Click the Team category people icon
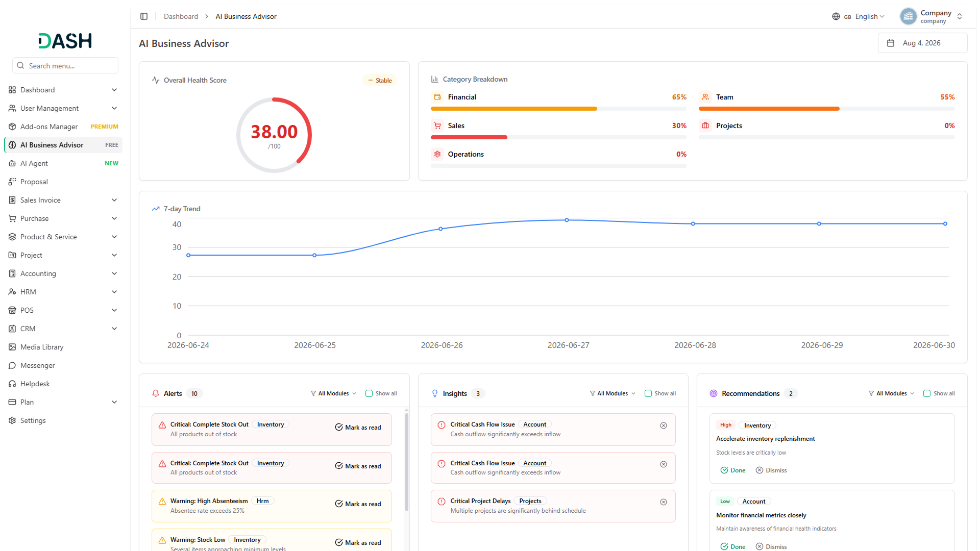The height and width of the screenshot is (551, 980). (x=705, y=97)
